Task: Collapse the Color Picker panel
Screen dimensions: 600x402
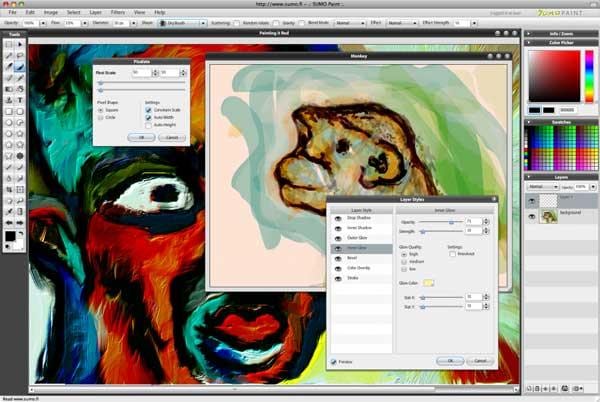Action: (x=529, y=42)
